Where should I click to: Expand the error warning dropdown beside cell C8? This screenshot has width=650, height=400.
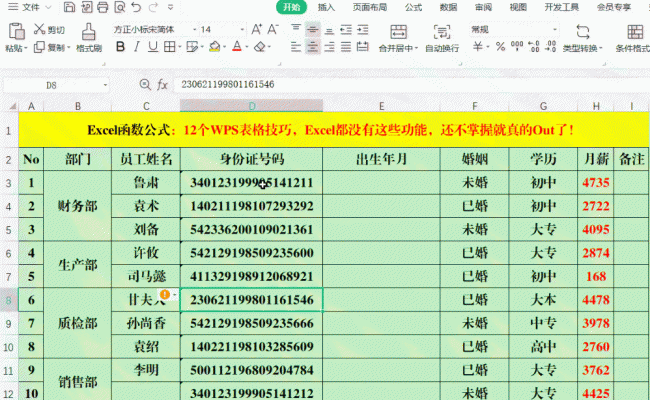pos(175,294)
